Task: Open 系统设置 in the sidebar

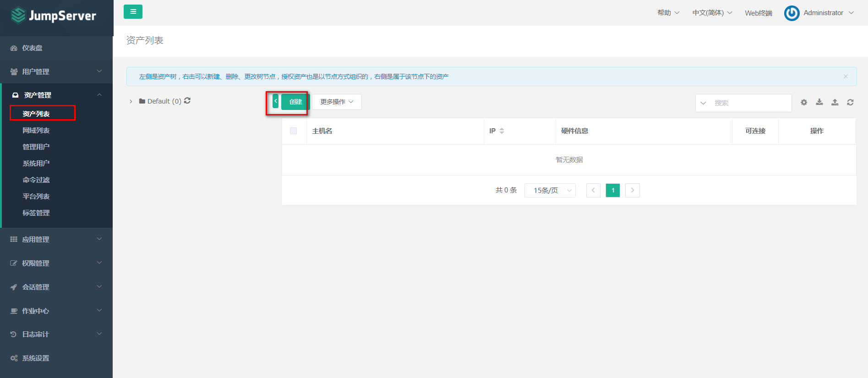Action: (56, 358)
